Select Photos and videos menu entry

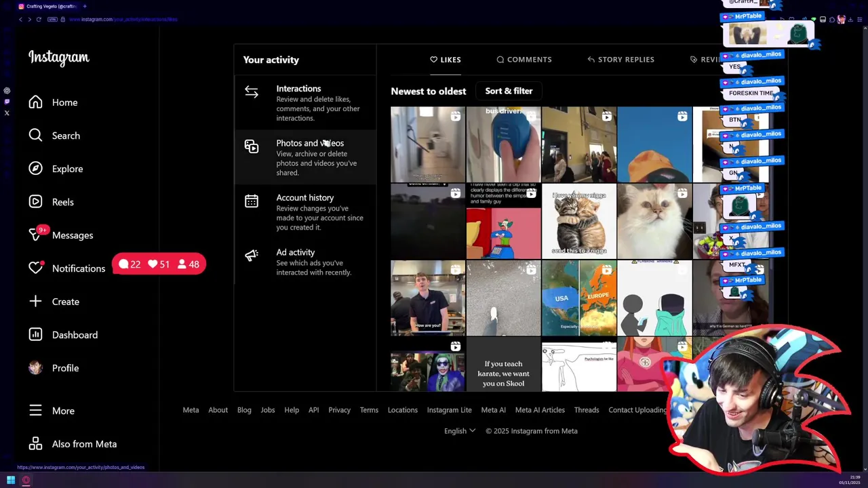click(x=304, y=157)
